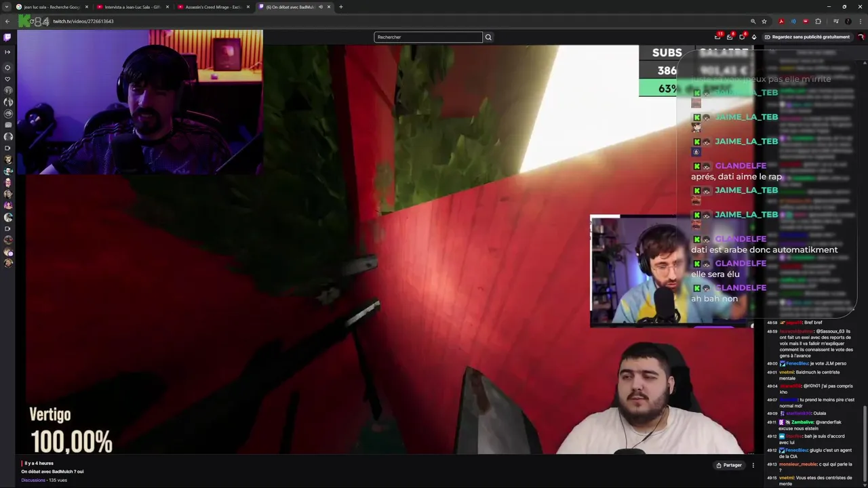Screen dimensions: 868x488
Task: Open the red extension icon in toolbar
Action: click(x=806, y=21)
